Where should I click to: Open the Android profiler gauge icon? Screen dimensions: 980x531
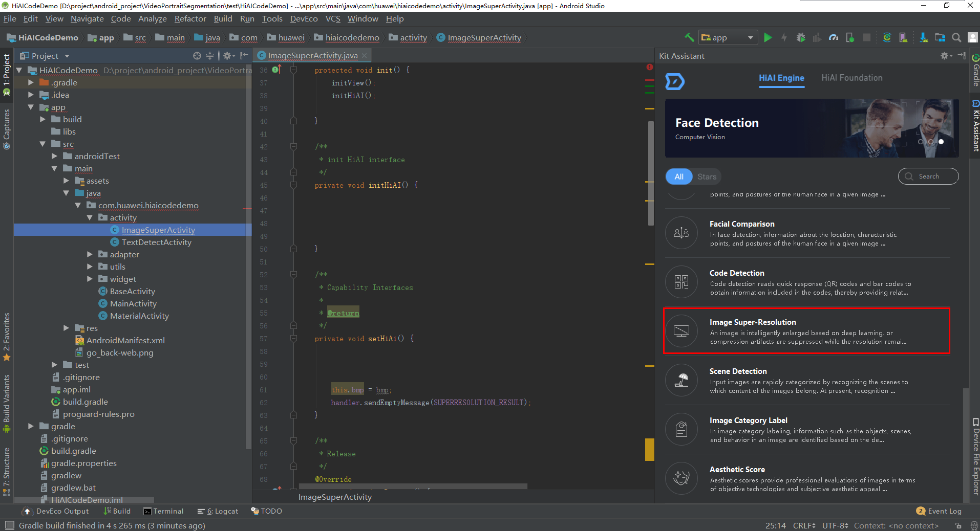tap(834, 38)
